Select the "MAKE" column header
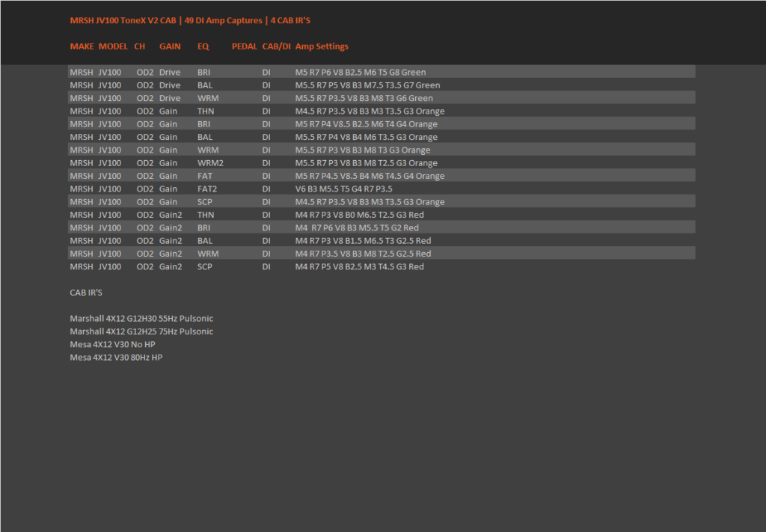 point(82,46)
